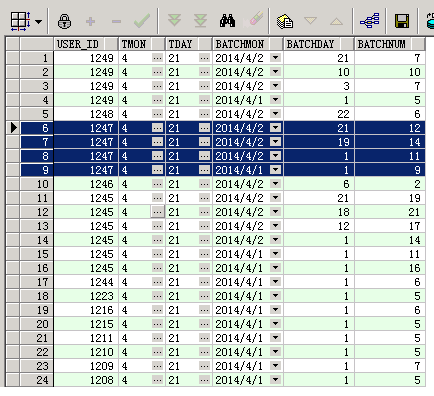Click the TDAY column header
Image resolution: width=434 pixels, height=396 pixels.
(x=189, y=44)
